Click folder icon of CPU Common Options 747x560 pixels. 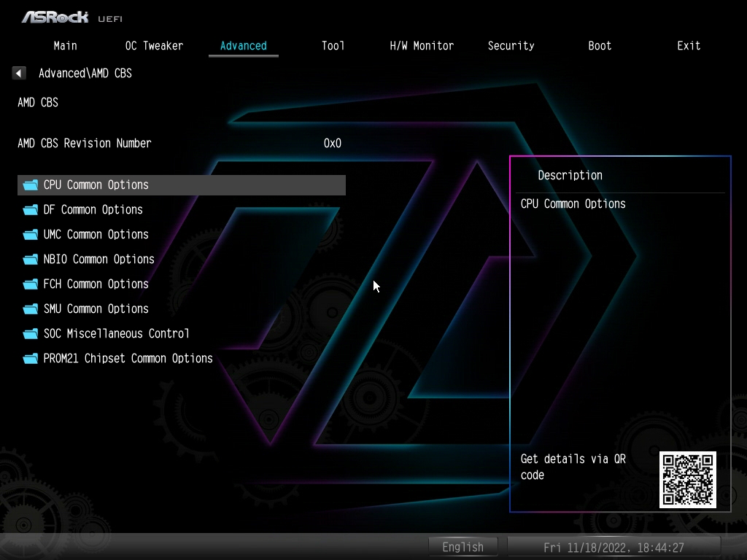point(31,184)
